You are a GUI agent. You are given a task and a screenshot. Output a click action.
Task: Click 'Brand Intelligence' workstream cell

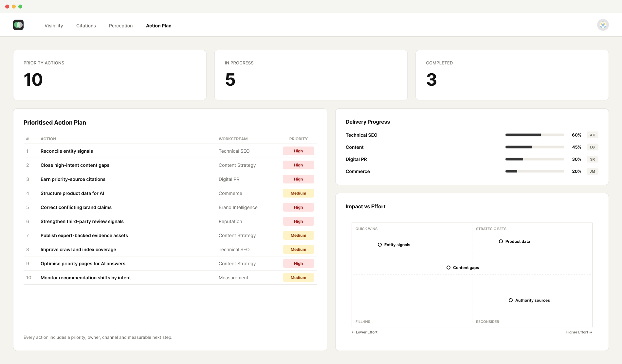point(238,207)
